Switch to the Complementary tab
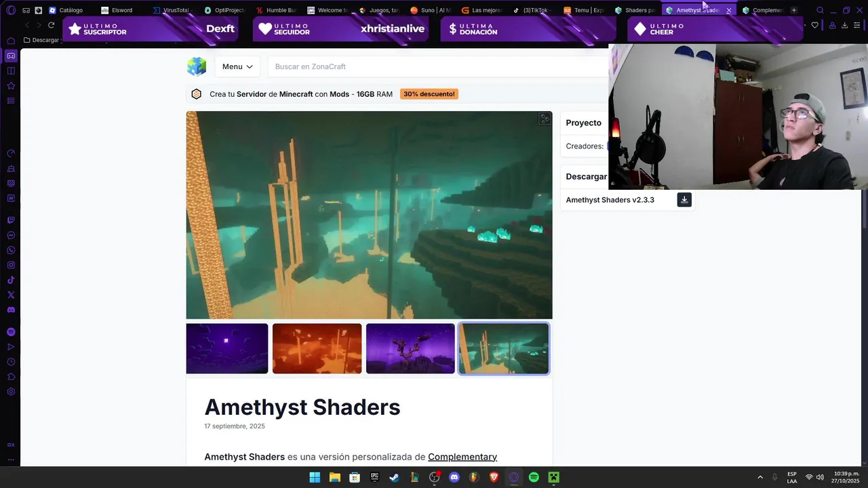Image resolution: width=868 pixels, height=488 pixels. [x=763, y=10]
